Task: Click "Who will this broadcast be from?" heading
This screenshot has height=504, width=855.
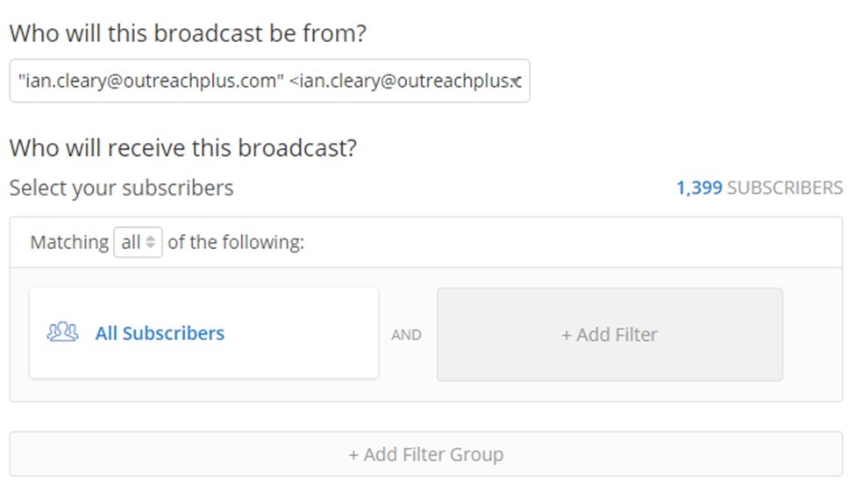Action: pyautogui.click(x=187, y=34)
